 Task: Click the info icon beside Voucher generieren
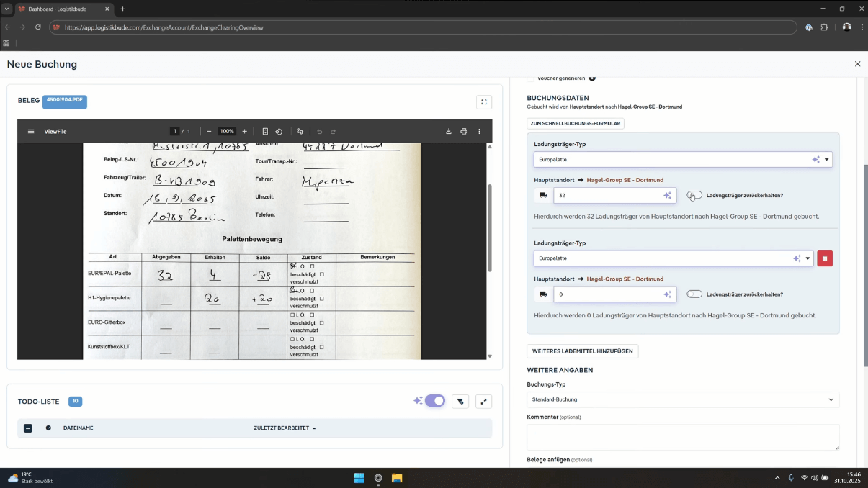(592, 78)
